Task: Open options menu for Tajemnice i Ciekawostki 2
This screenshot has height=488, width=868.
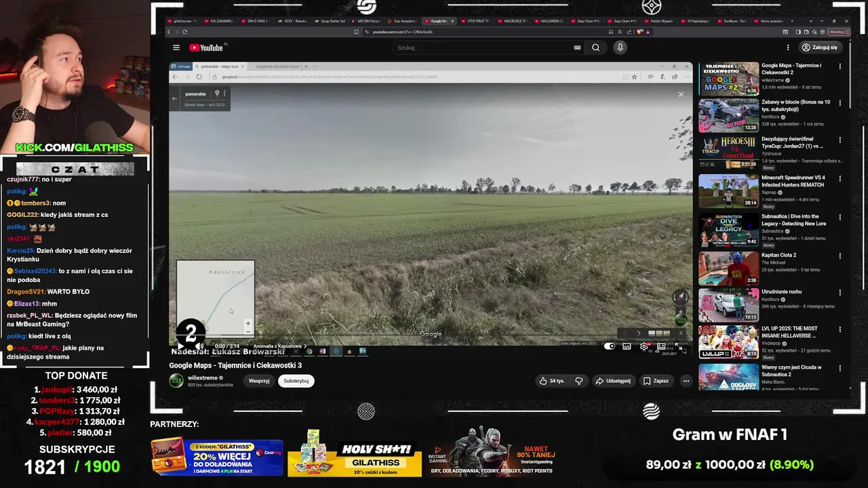Action: click(840, 66)
